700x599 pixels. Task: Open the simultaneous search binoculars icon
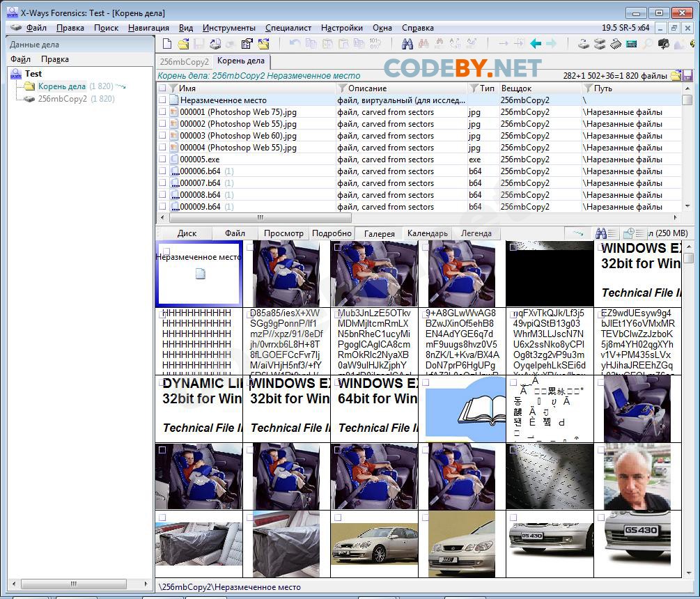(407, 43)
